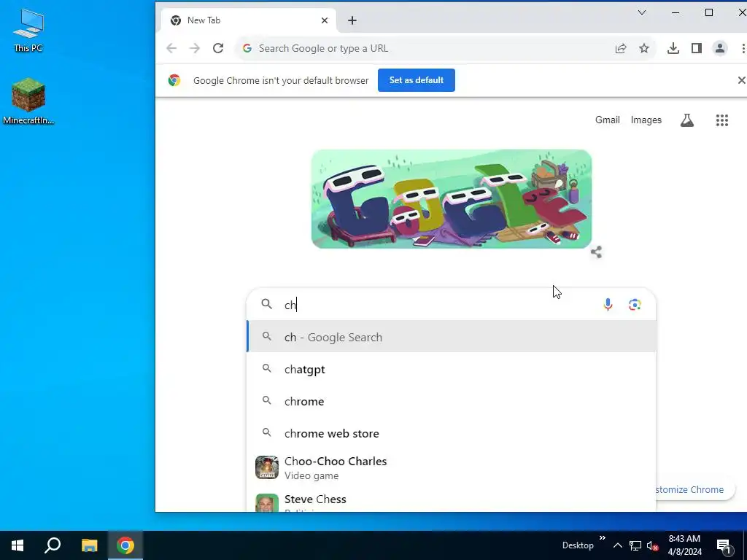747x560 pixels.
Task: Reload the page with the refresh icon
Action: [x=218, y=48]
